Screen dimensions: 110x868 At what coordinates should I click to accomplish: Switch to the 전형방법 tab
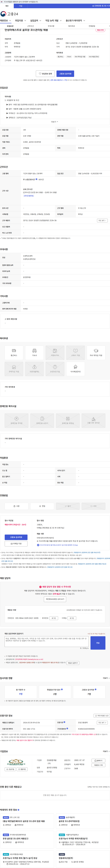(x=92, y=26)
